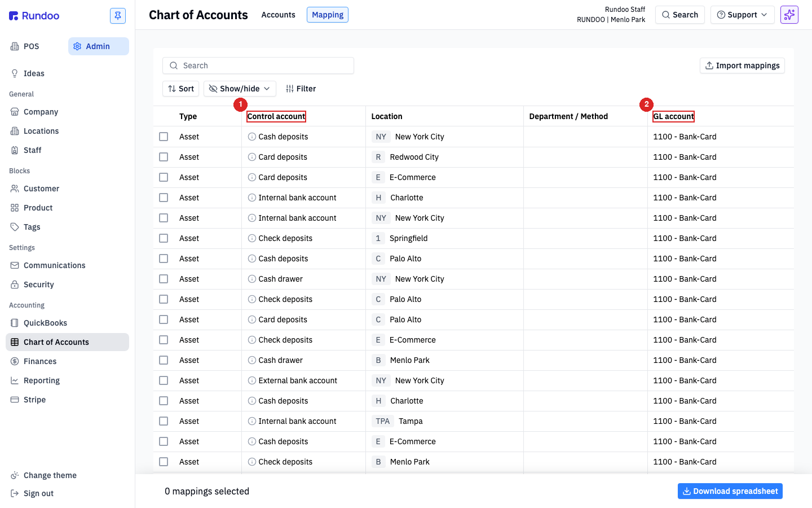Screen dimensions: 812x508
Task: Click Import mappings button
Action: pyautogui.click(x=742, y=65)
